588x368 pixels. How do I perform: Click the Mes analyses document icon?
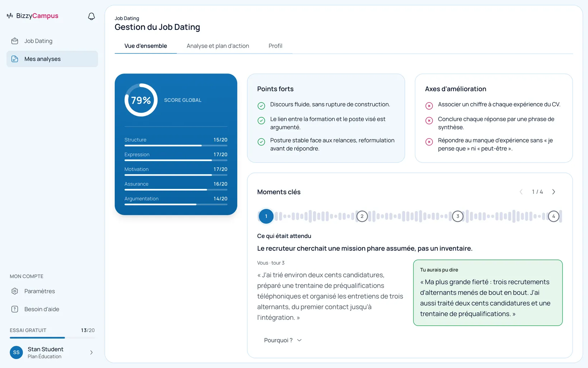coord(15,59)
